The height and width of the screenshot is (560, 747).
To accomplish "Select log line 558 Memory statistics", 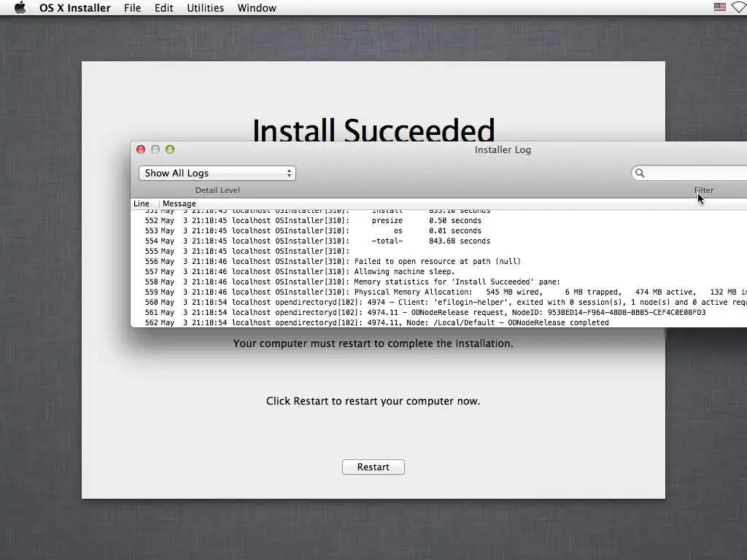I will [x=438, y=282].
